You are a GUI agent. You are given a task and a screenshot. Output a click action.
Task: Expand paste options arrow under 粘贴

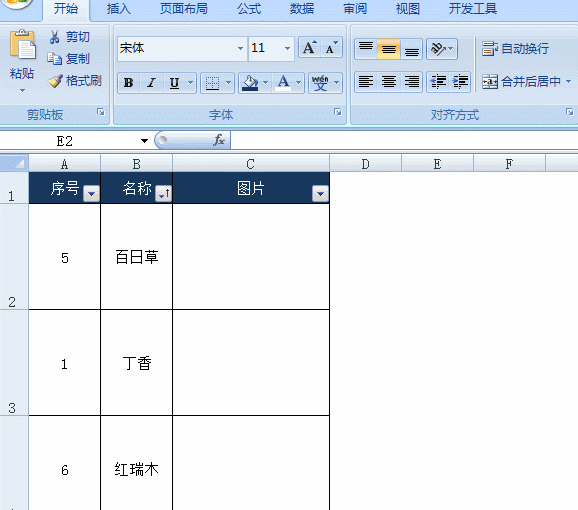[x=22, y=90]
